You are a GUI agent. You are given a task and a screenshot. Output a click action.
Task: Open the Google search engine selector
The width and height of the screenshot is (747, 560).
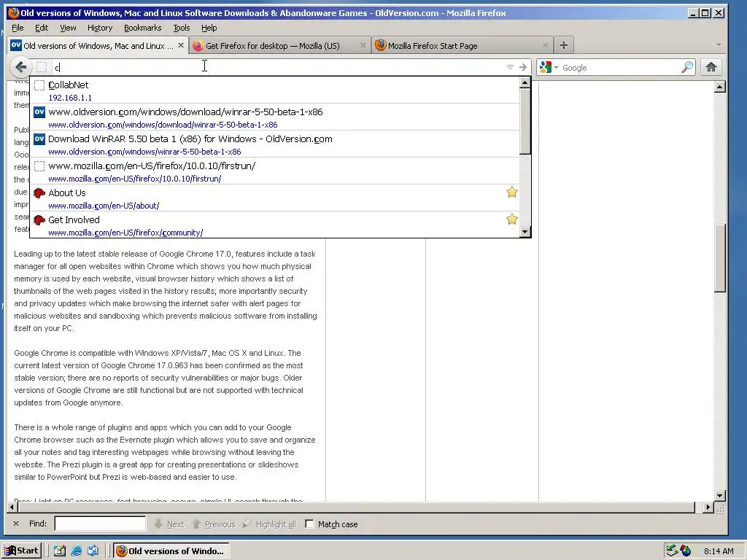tap(549, 68)
